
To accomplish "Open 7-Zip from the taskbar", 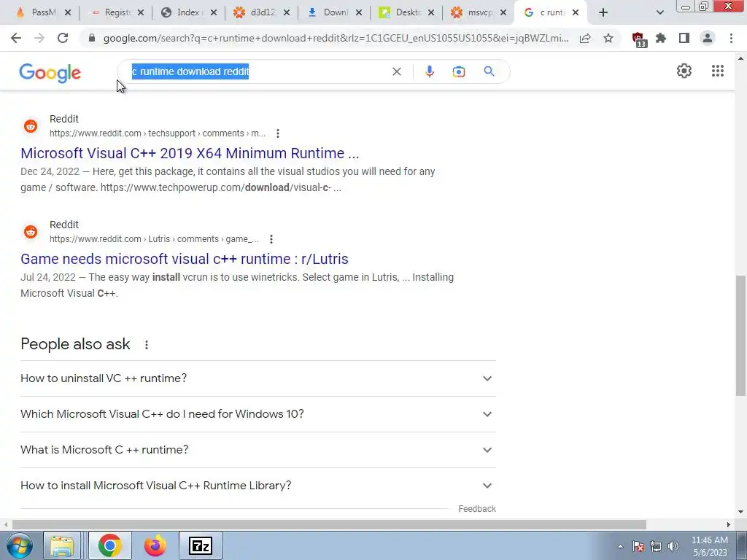I will click(x=200, y=545).
